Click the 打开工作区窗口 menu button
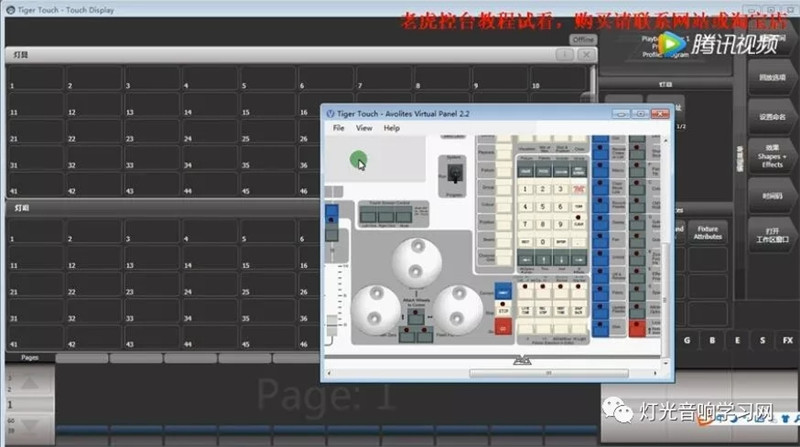800x447 pixels. [x=772, y=235]
